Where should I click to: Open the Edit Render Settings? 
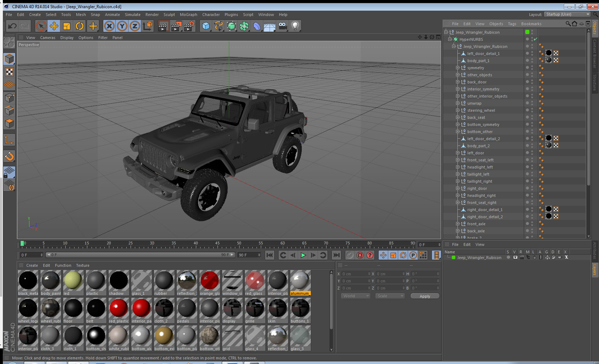(189, 26)
